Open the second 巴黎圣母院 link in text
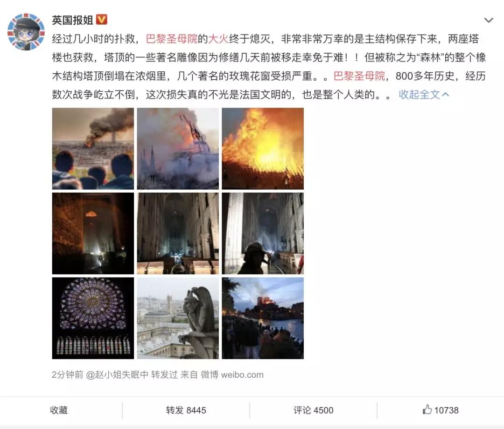Image resolution: width=504 pixels, height=429 pixels. coord(359,76)
